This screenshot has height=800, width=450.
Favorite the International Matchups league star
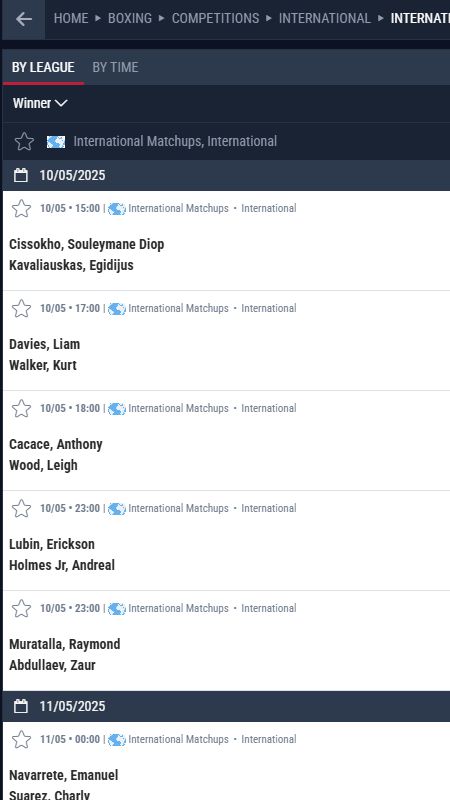(x=24, y=141)
